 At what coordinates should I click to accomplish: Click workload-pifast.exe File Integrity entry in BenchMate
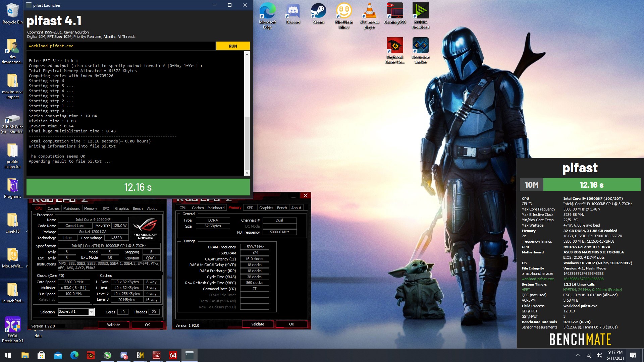click(x=538, y=279)
